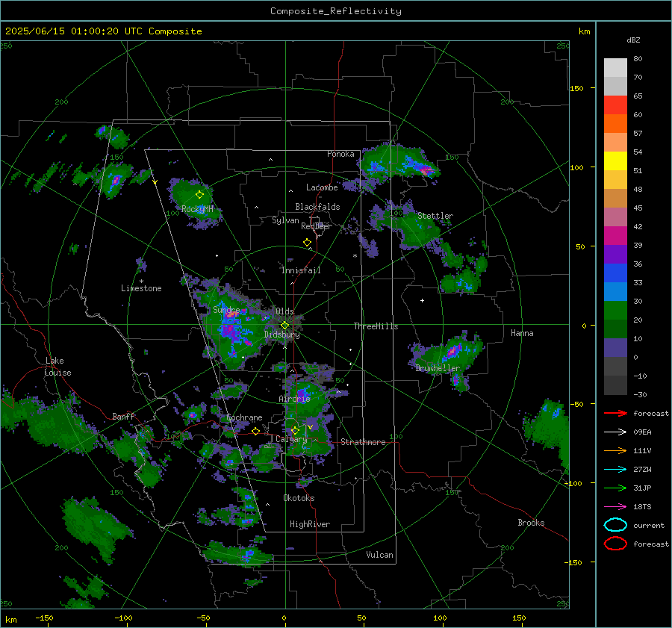The height and width of the screenshot is (628, 672).
Task: Click the Hanna town label
Action: (522, 333)
